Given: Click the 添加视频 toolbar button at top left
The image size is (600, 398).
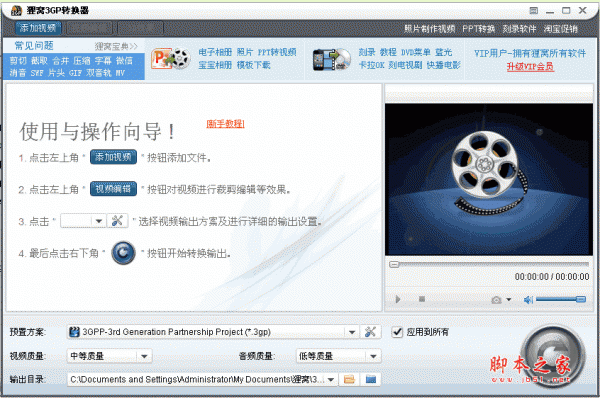Looking at the screenshot, I should (x=38, y=28).
